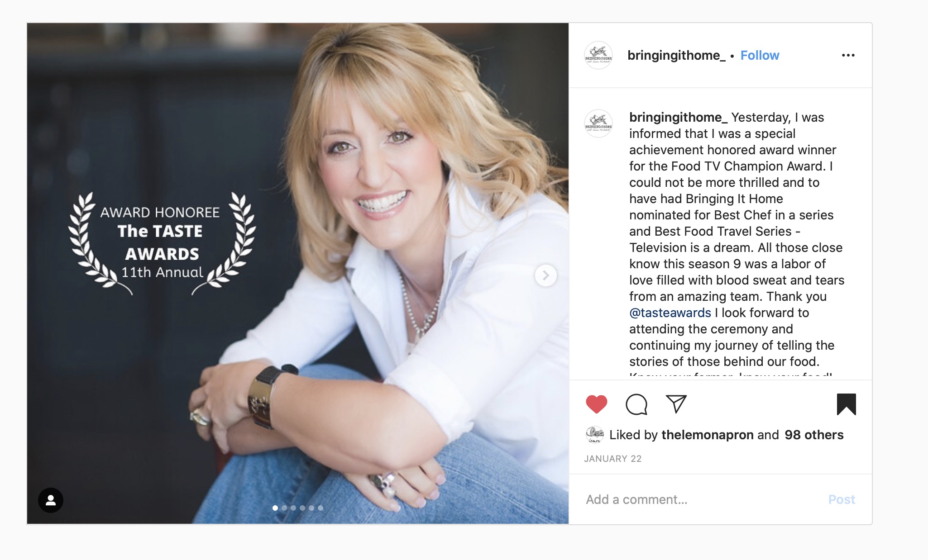View the 98 others who liked
The width and height of the screenshot is (928, 560).
[814, 435]
